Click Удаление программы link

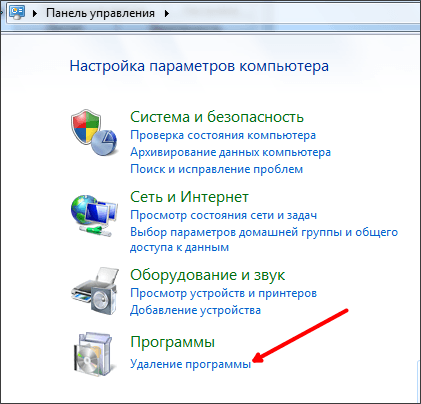pyautogui.click(x=190, y=364)
